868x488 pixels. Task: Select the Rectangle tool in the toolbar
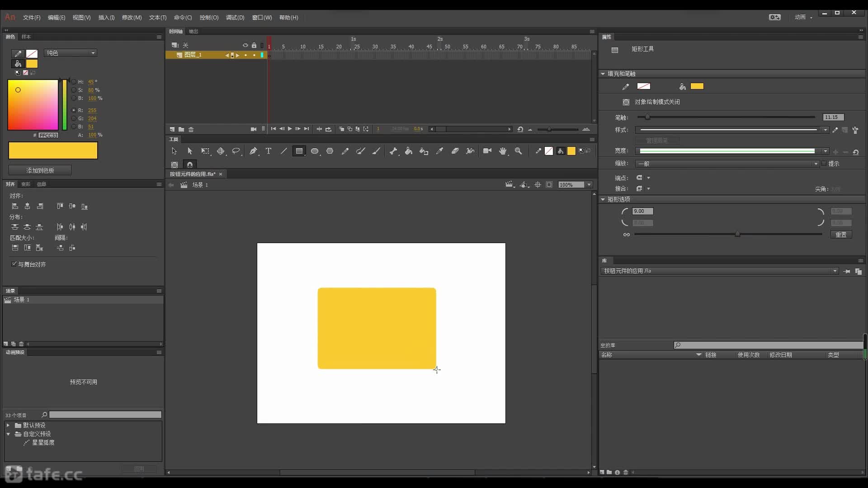click(x=299, y=151)
